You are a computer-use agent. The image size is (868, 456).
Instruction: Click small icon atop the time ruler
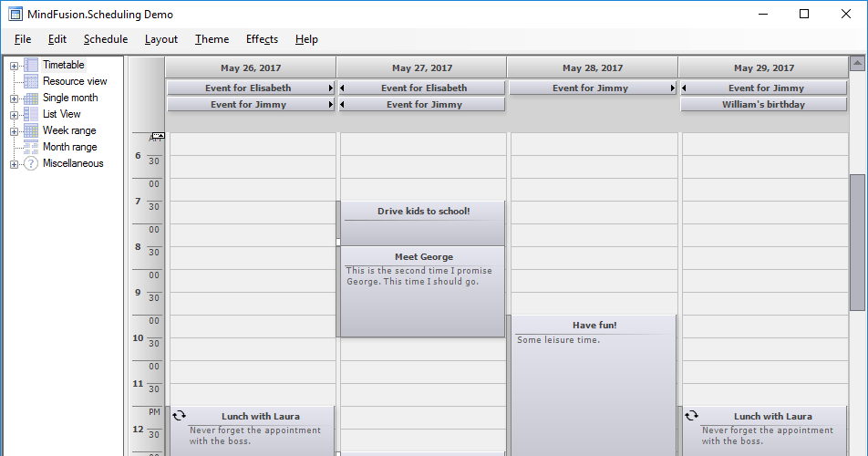coord(159,136)
